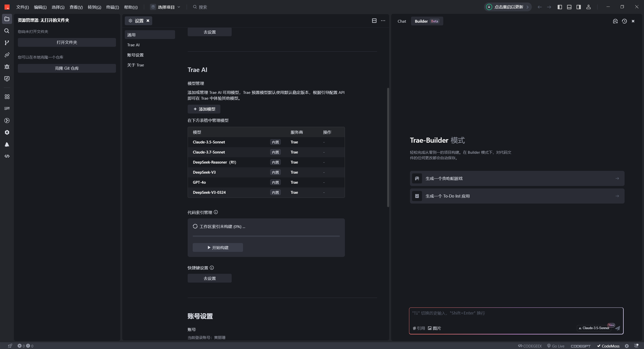Click the workspace index progress bar
Image resolution: width=644 pixels, height=349 pixels.
266,236
